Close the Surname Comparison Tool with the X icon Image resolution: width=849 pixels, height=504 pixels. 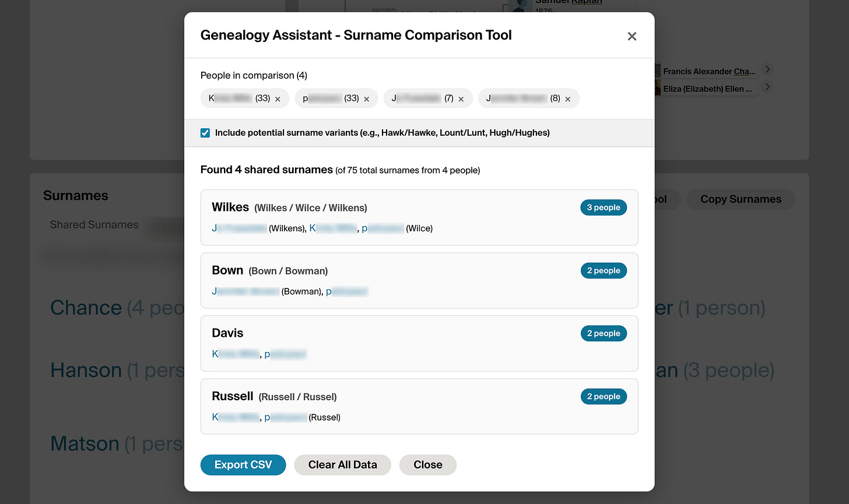[x=632, y=36]
